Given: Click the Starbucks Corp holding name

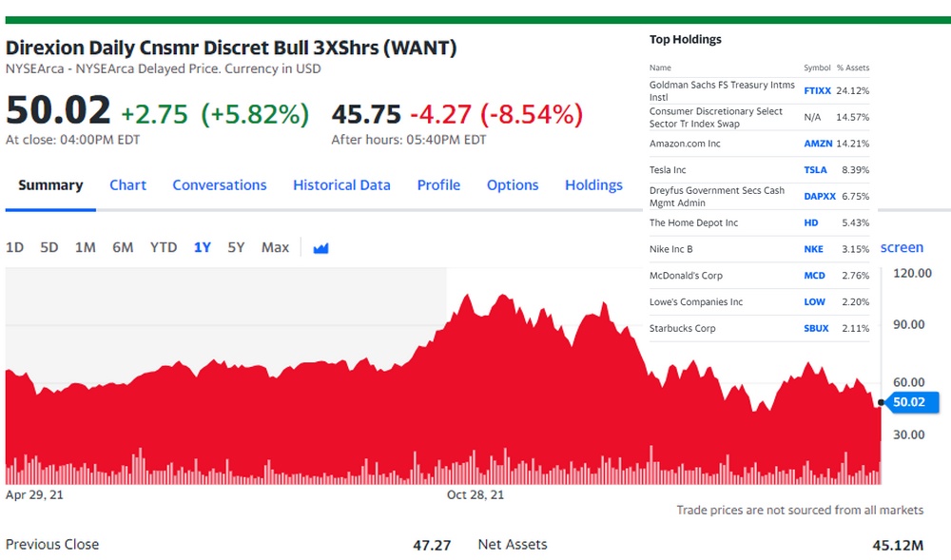Looking at the screenshot, I should pyautogui.click(x=682, y=328).
